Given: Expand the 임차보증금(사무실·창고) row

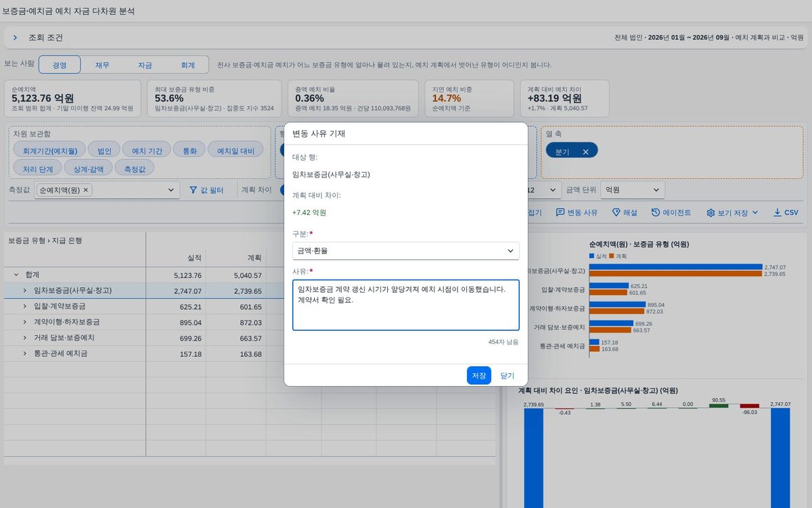Looking at the screenshot, I should 25,291.
